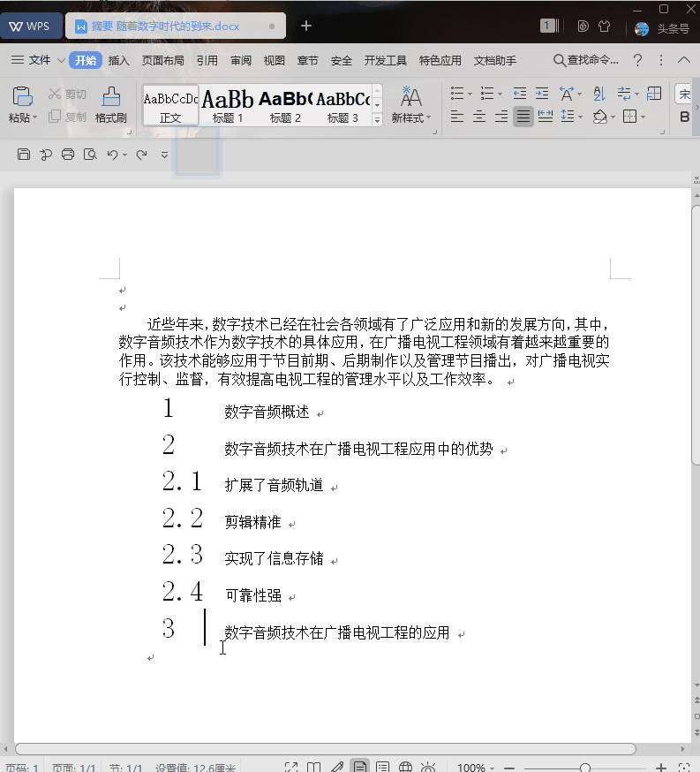The image size is (700, 772).
Task: Open line spacing dropdown arrow
Action: (581, 117)
